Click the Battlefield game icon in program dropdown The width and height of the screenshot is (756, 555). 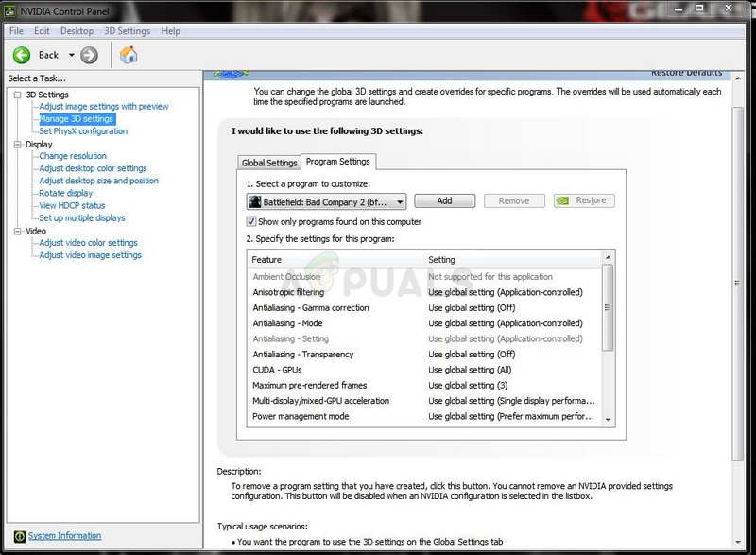[254, 201]
